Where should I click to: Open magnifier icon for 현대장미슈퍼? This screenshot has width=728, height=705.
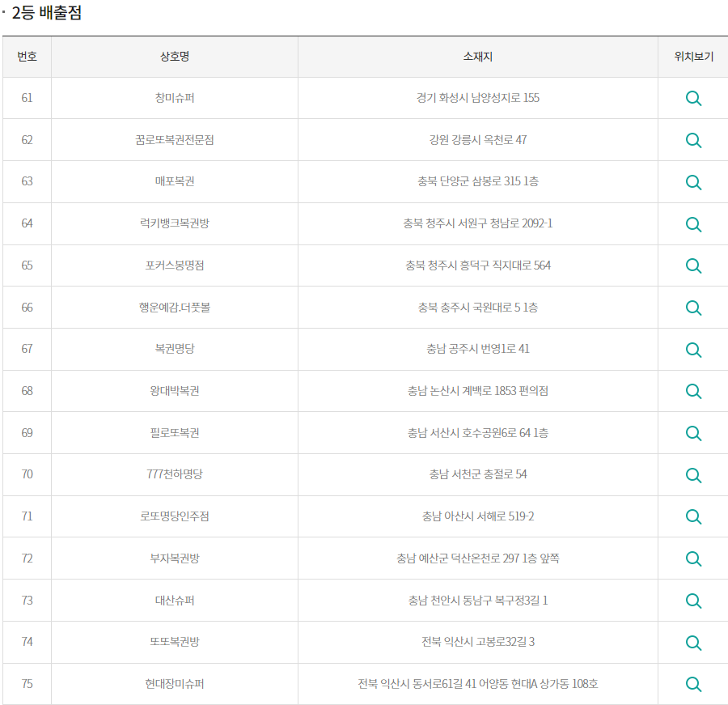[693, 684]
